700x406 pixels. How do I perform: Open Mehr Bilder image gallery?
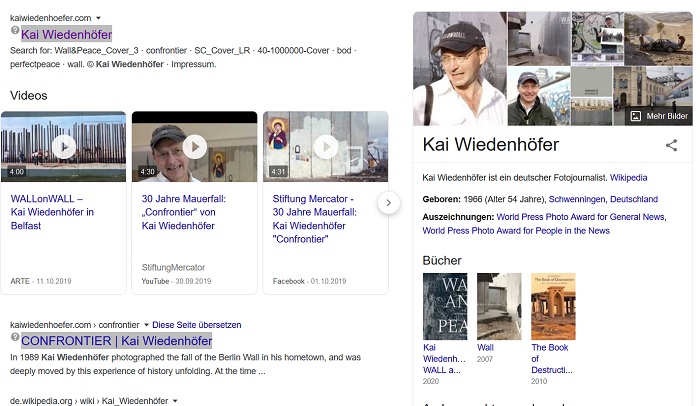pos(659,116)
